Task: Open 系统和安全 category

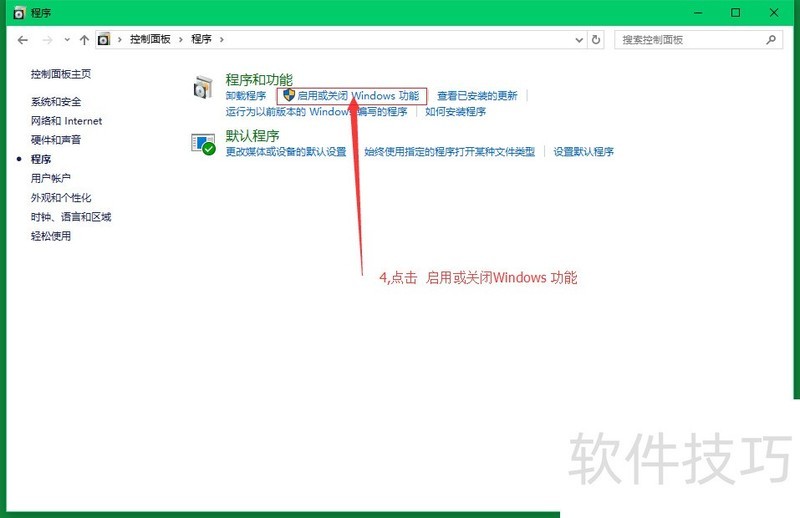Action: click(56, 102)
